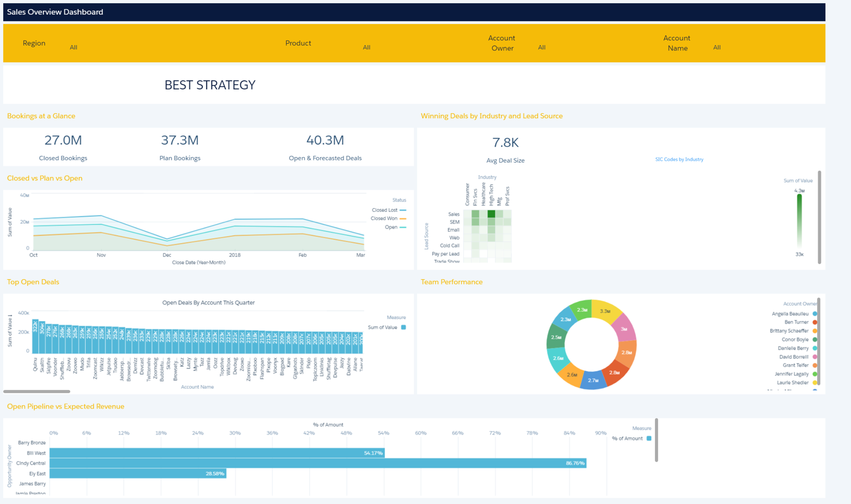Click the 7.8K Avg Deal Size metric
Viewport: 851px width, 504px height.
(505, 150)
